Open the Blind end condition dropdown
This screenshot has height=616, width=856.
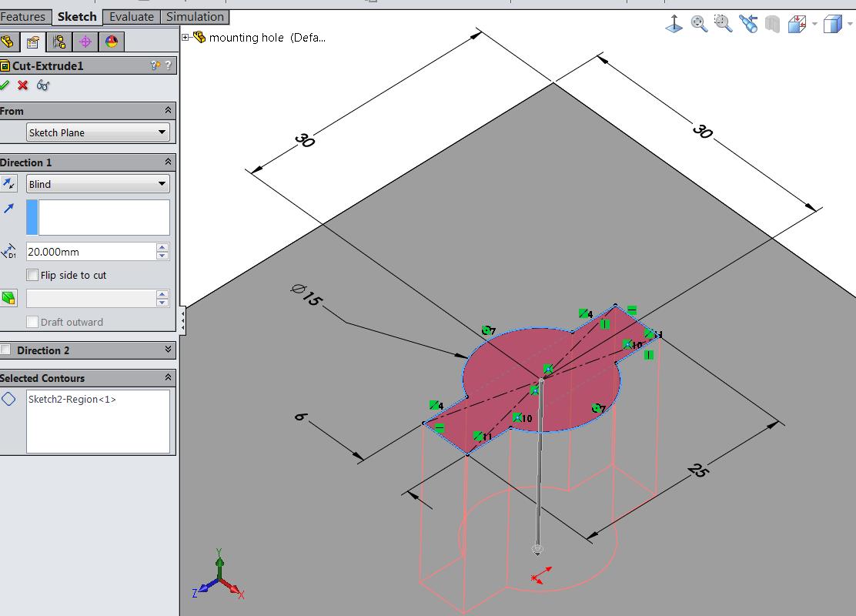pyautogui.click(x=162, y=183)
